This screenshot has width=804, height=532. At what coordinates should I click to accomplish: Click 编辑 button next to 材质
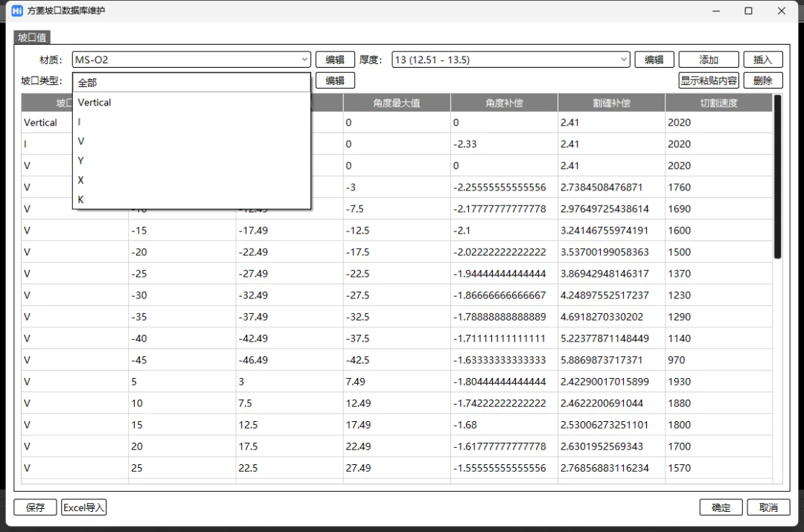pos(335,60)
